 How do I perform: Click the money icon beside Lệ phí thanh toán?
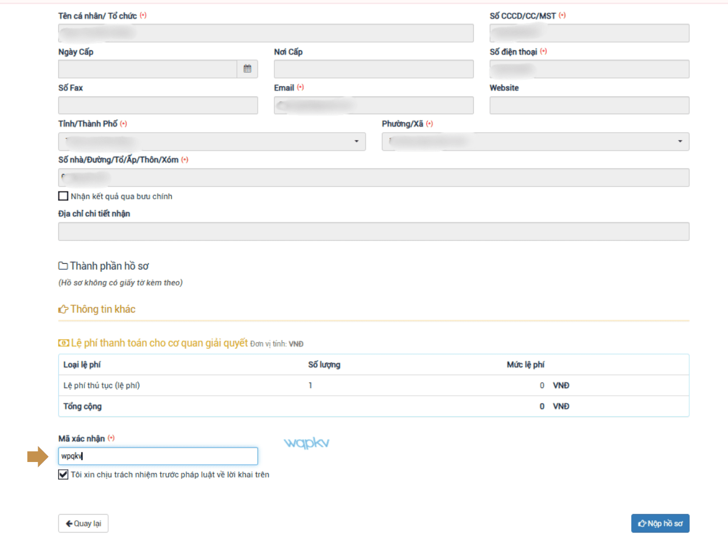point(64,343)
